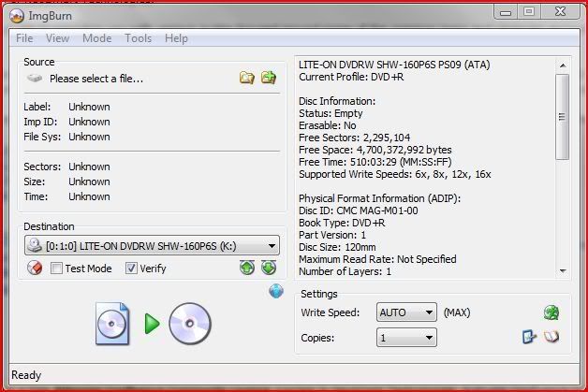Open the Destination drive dropdown
This screenshot has height=392, width=588.
tap(152, 246)
